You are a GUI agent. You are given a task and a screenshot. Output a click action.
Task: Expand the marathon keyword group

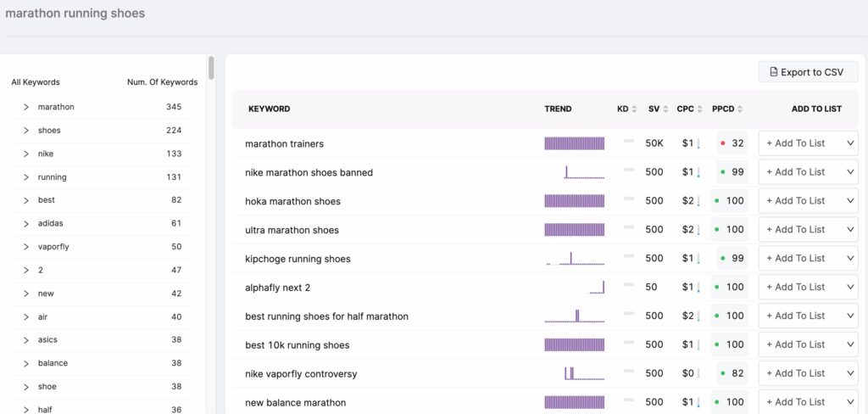point(26,107)
